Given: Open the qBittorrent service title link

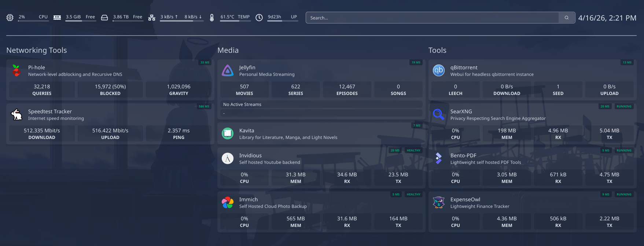Looking at the screenshot, I should (x=464, y=67).
